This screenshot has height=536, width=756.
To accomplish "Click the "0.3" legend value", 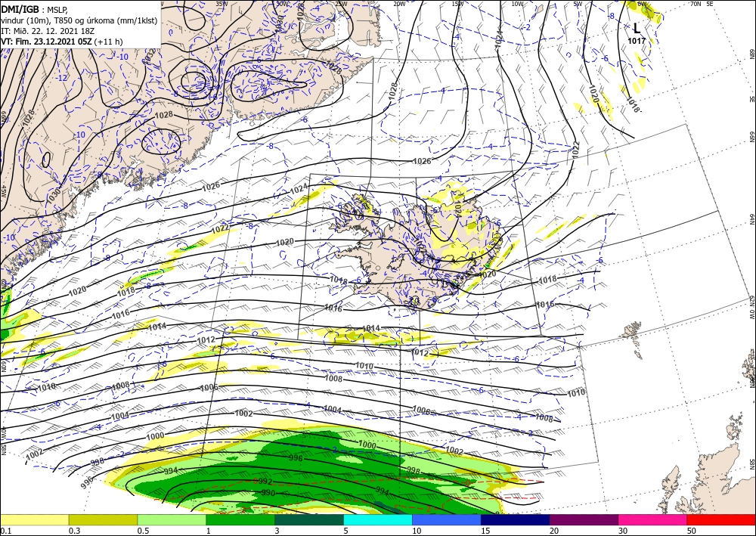I will coord(74,531).
